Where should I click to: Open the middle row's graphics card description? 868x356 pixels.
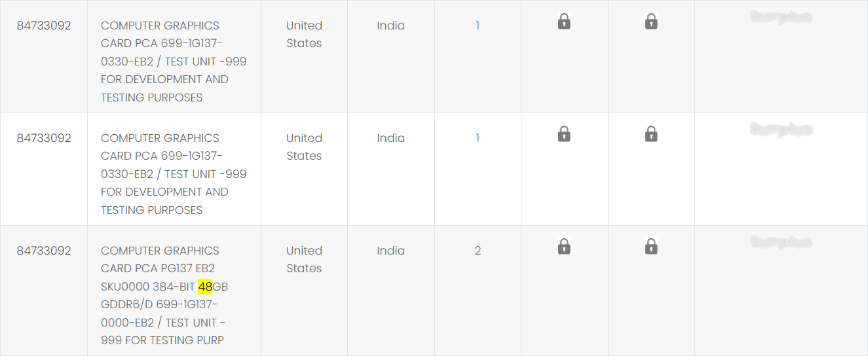[x=174, y=174]
